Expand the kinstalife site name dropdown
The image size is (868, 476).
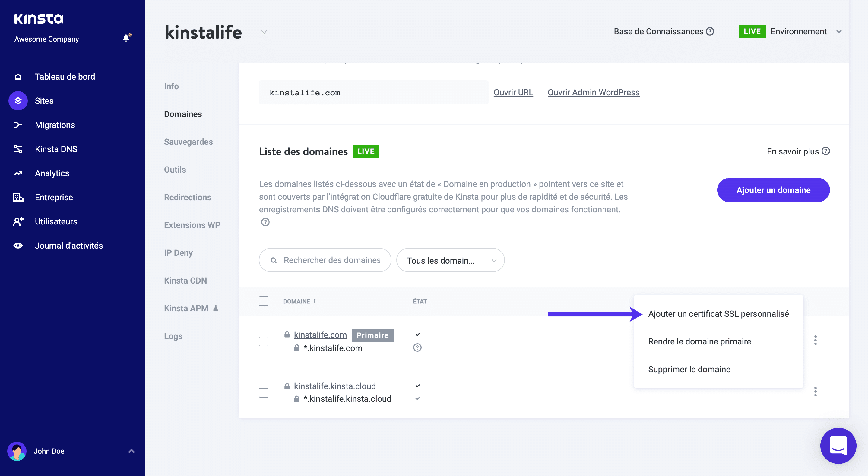(x=264, y=32)
